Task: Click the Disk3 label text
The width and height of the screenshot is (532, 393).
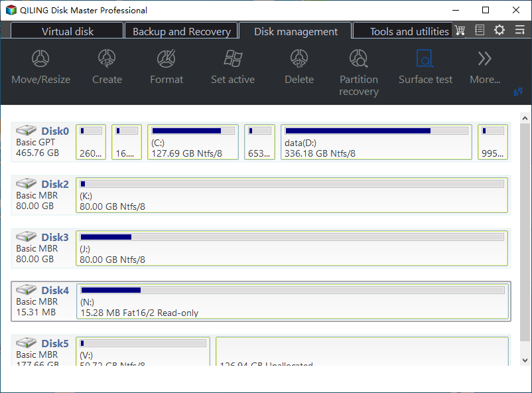Action: click(55, 237)
